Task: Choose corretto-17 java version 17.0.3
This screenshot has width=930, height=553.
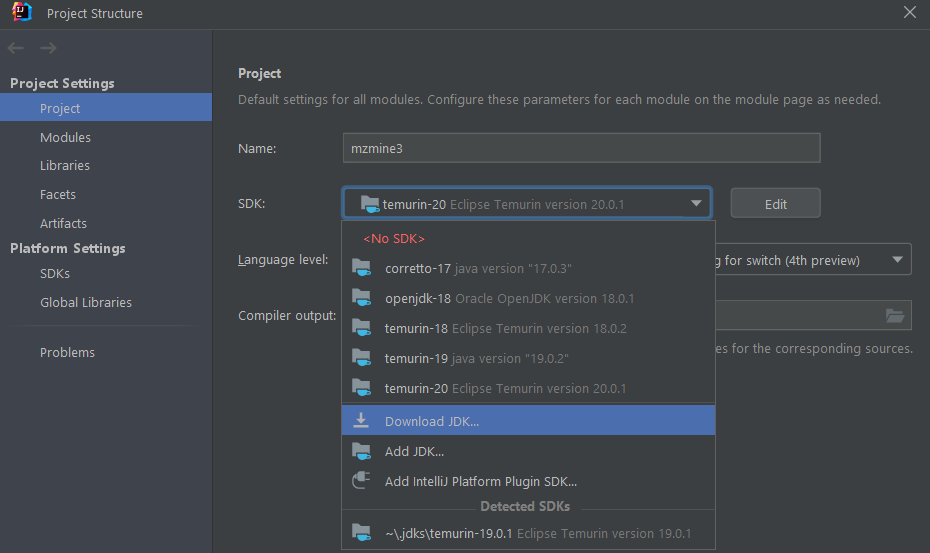Action: (x=528, y=268)
